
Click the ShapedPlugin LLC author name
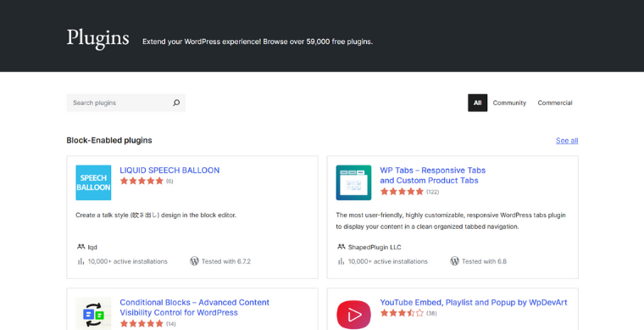tap(375, 247)
